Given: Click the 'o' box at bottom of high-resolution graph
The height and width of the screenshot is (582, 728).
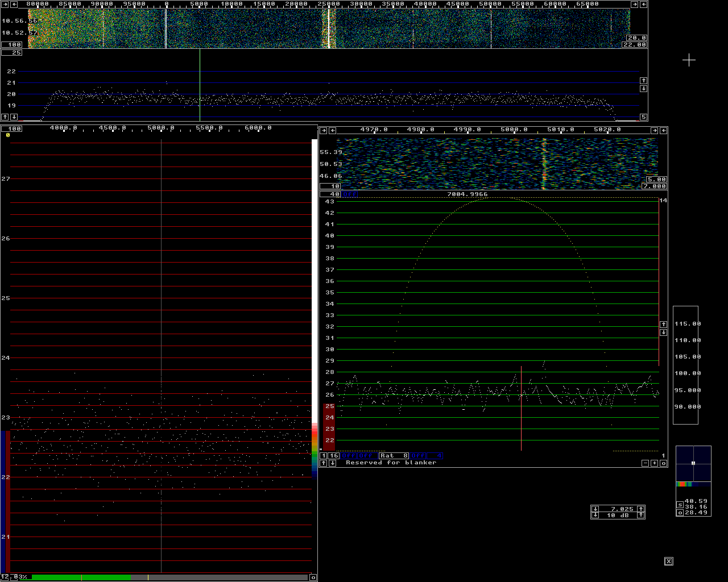Looking at the screenshot, I should point(313,577).
